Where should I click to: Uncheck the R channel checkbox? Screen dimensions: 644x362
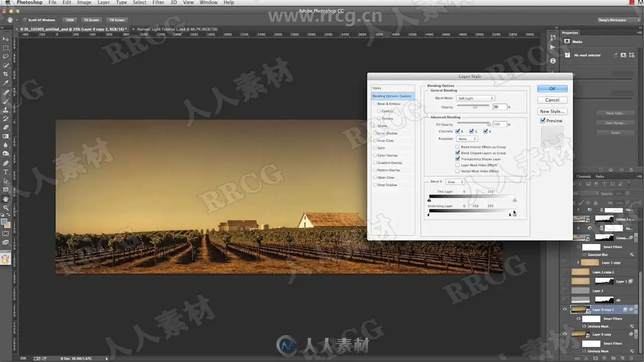tap(458, 131)
